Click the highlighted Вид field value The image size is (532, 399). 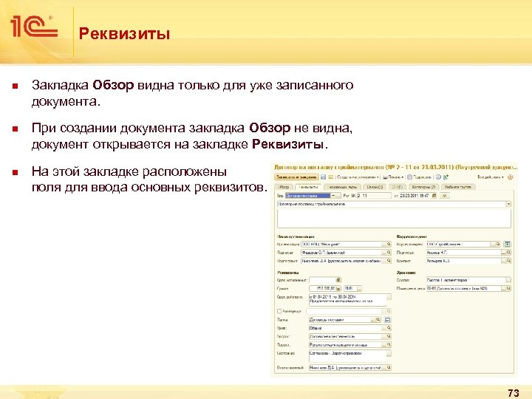pos(307,196)
